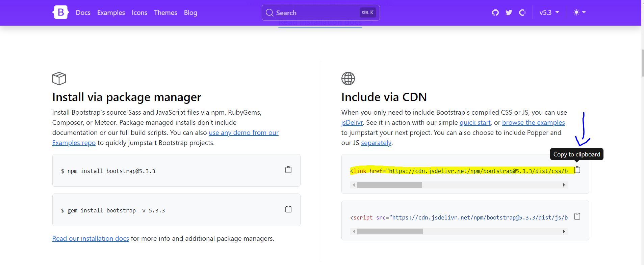Click the 'Install via package manager' heading

(127, 97)
